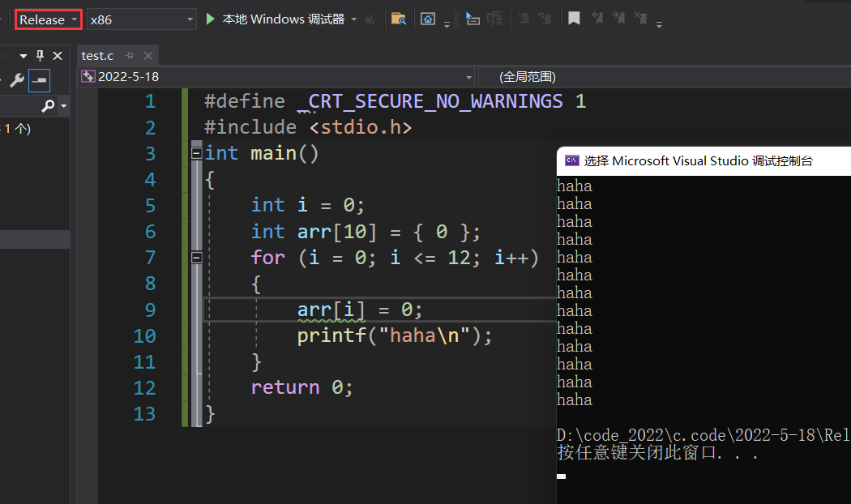Collapse the main function block
This screenshot has height=504, width=851.
195,153
